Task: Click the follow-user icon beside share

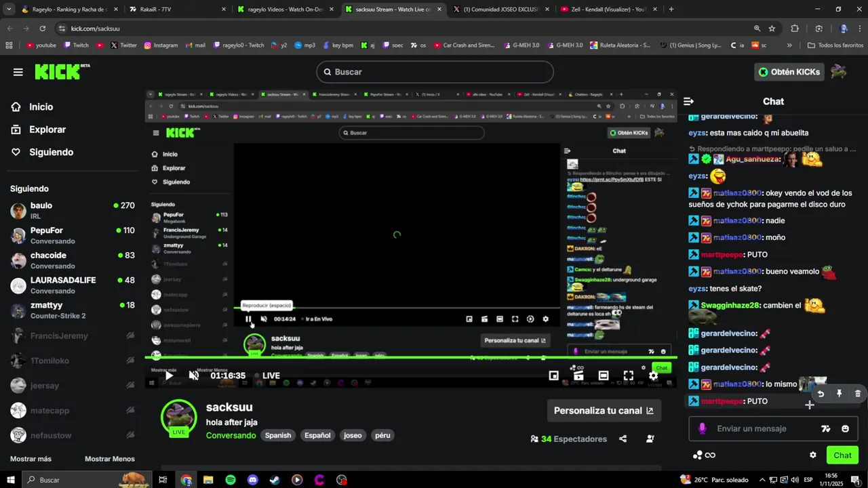Action: (650, 439)
